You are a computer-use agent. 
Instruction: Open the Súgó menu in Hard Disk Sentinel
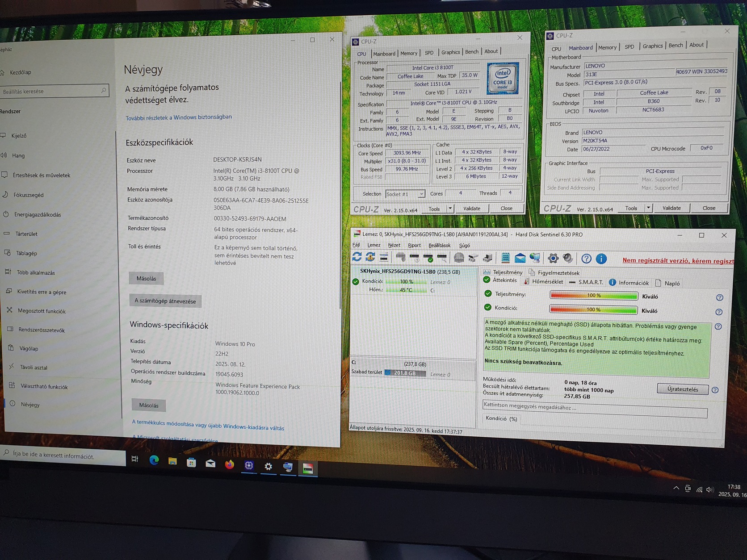coord(465,245)
